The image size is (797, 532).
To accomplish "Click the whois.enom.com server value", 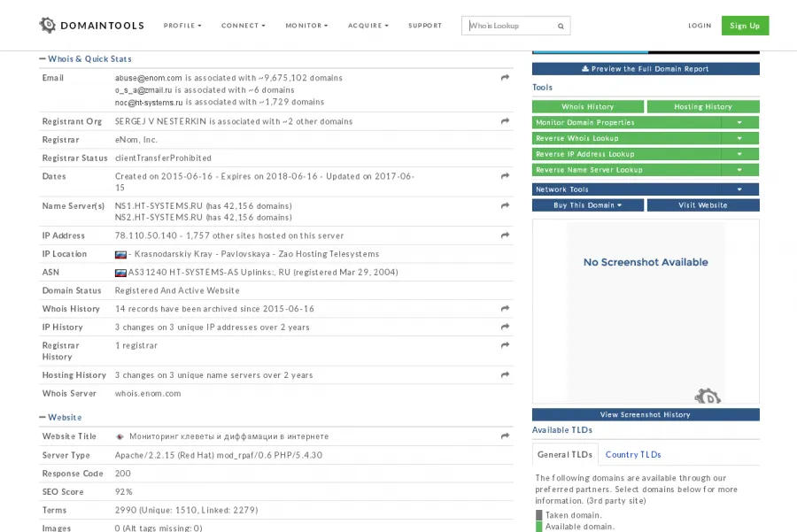I will [x=148, y=393].
